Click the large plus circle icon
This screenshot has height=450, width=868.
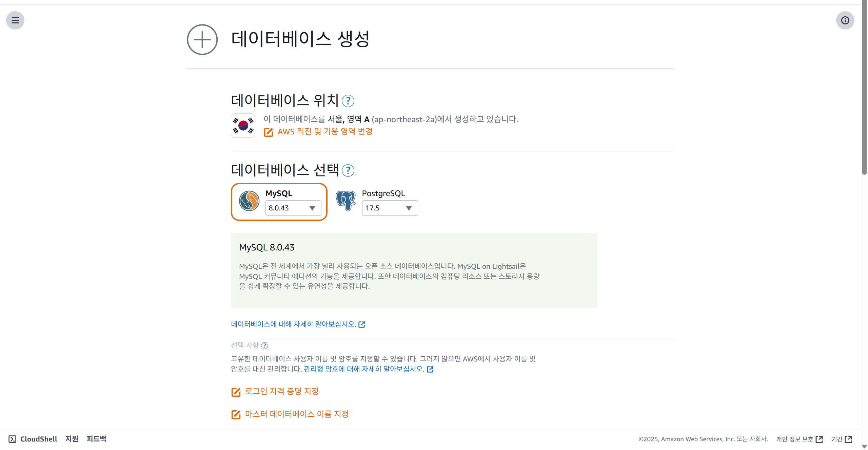202,40
